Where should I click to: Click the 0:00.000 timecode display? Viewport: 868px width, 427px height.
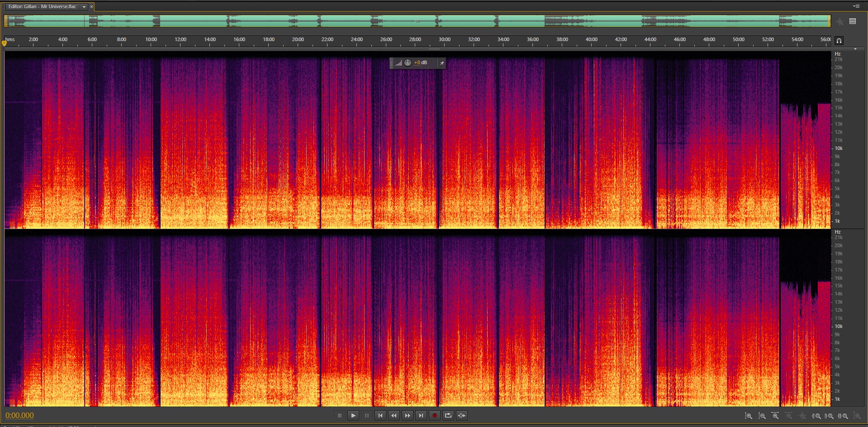click(19, 416)
